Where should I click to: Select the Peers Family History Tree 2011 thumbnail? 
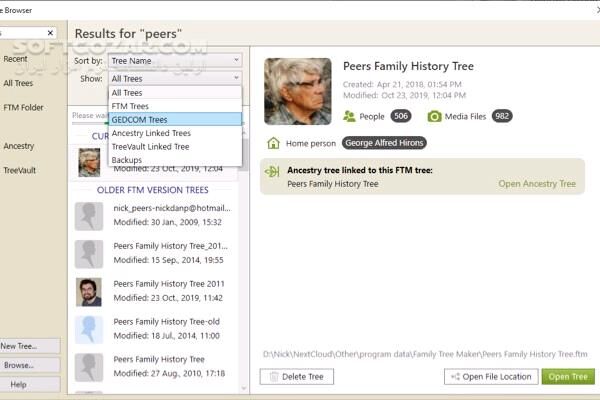tap(89, 291)
